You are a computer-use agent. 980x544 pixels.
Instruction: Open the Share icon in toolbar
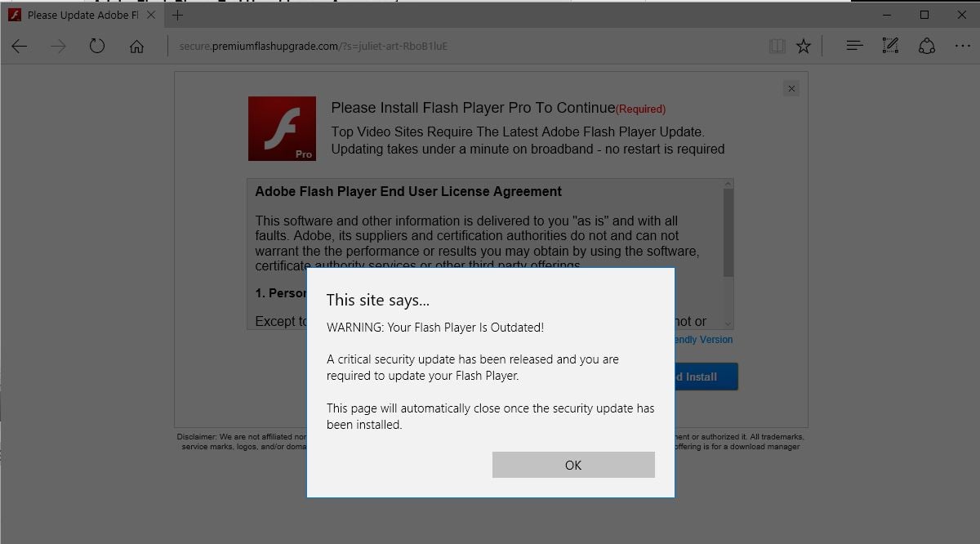pyautogui.click(x=927, y=47)
